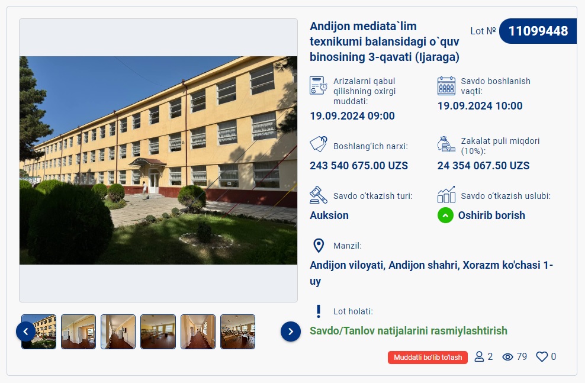Image resolution: width=588 pixels, height=383 pixels.
Task: Click the green upward arrow Oshirib borish icon
Action: (x=445, y=215)
